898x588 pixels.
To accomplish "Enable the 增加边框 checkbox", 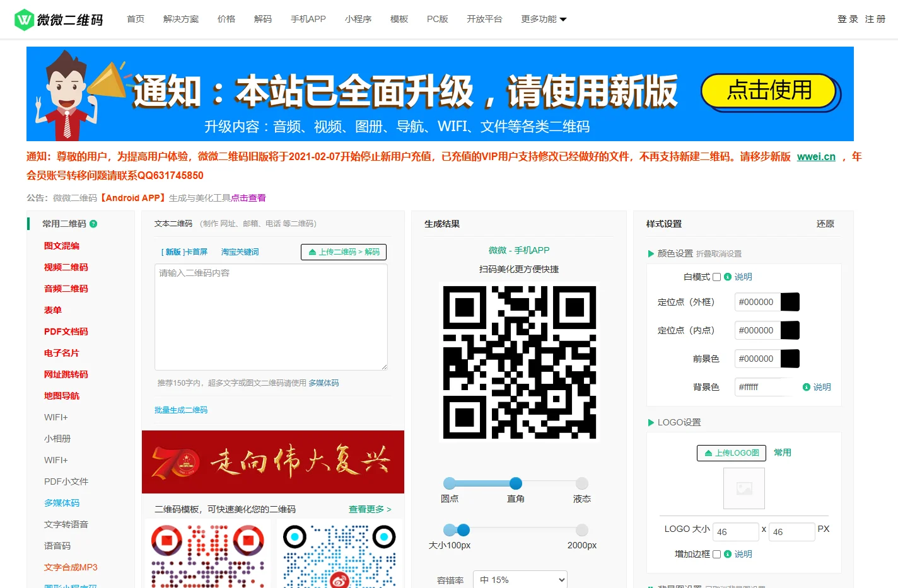I will [x=716, y=555].
